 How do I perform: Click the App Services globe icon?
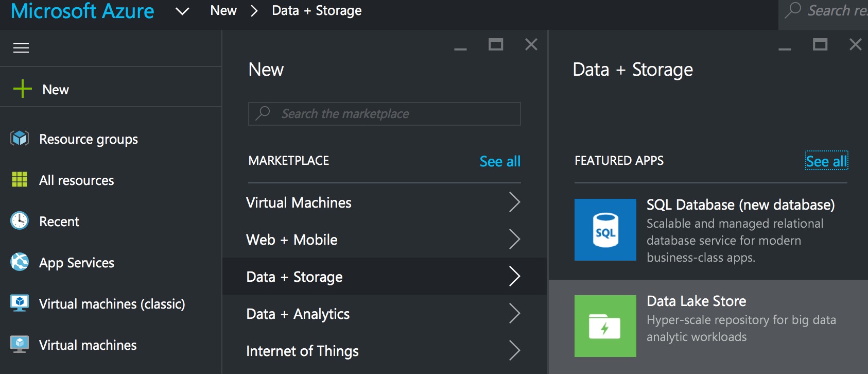tap(20, 262)
